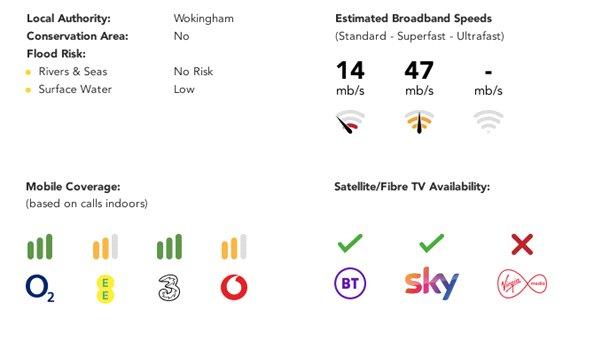
Task: Click the greyed ultrafast wifi icon
Action: pyautogui.click(x=488, y=121)
